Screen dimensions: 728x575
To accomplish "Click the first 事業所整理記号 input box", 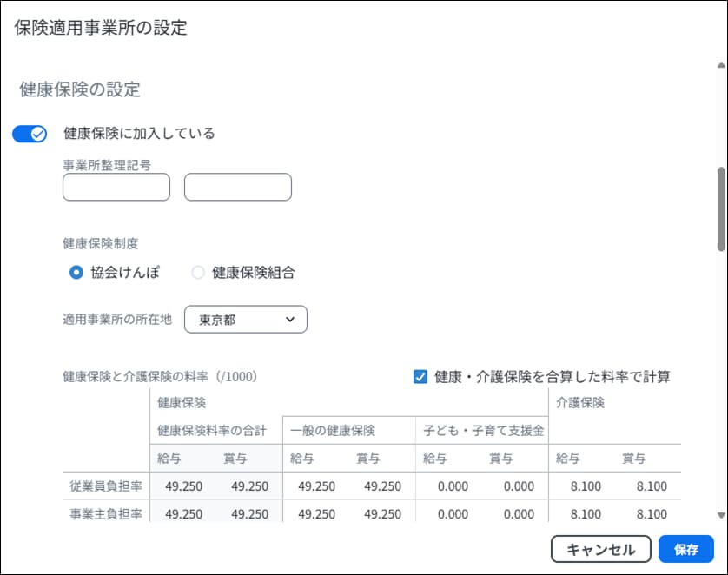I will pos(116,188).
